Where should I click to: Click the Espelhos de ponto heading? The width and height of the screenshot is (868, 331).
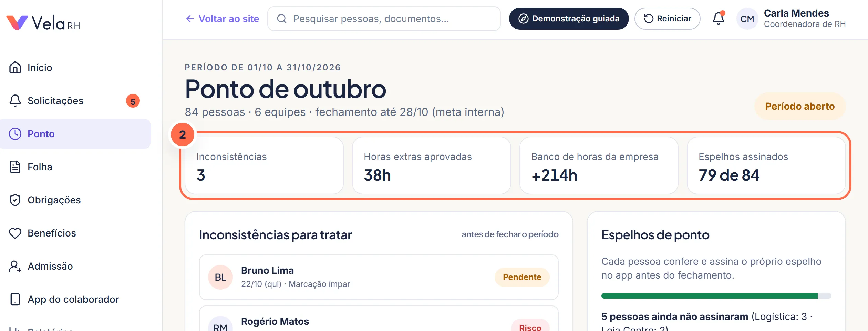655,235
